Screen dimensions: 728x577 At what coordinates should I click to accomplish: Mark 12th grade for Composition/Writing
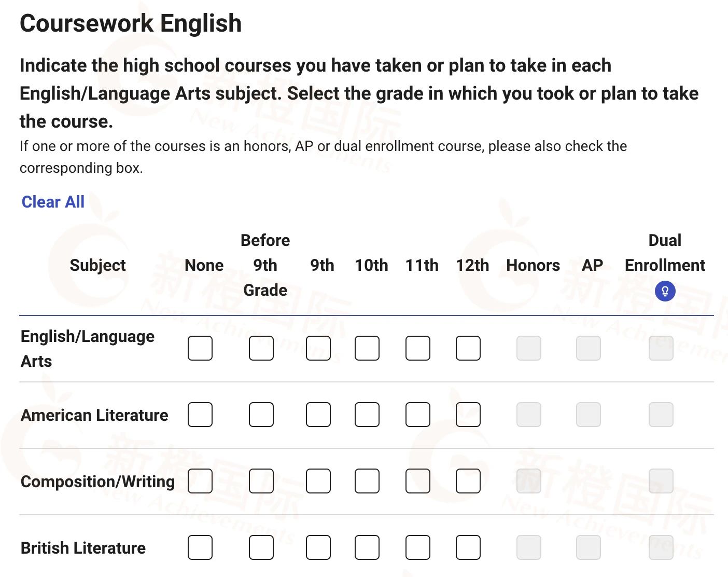tap(468, 481)
